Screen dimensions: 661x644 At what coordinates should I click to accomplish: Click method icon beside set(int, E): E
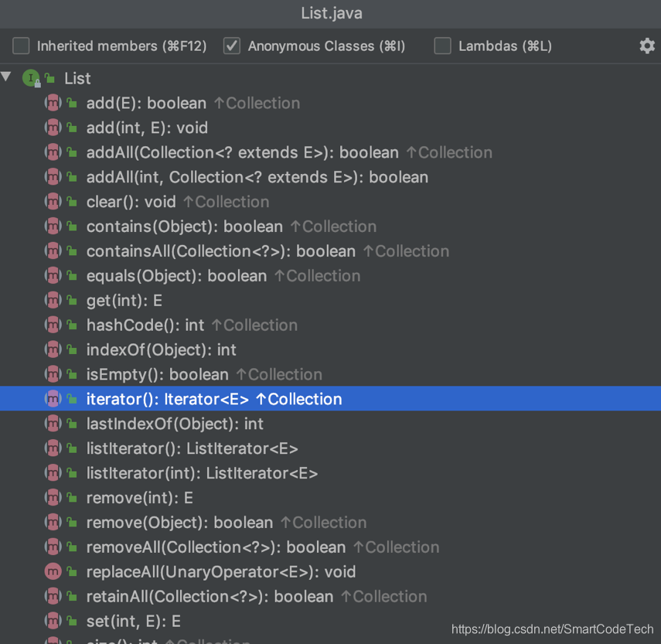click(x=53, y=621)
